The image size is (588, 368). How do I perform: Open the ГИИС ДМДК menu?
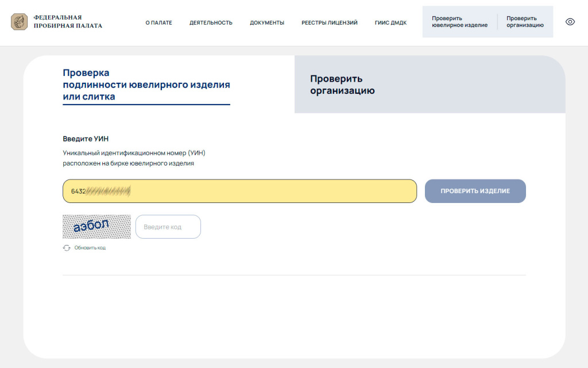(x=390, y=22)
